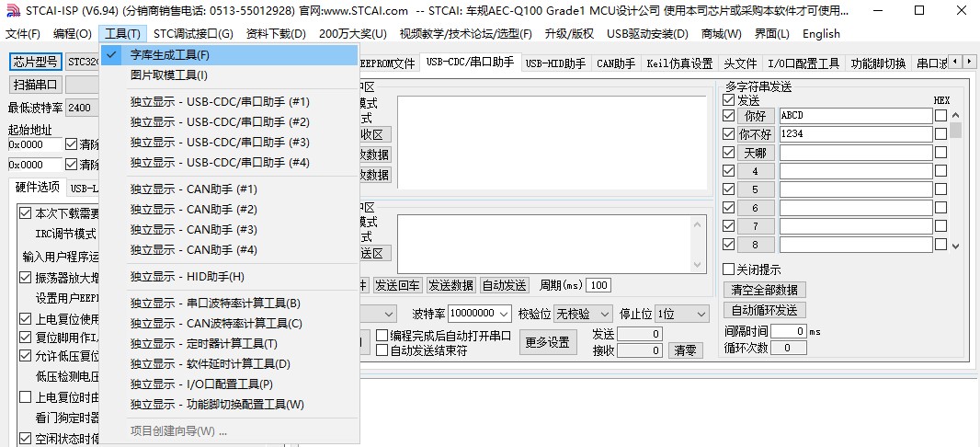Open the 编程 menu

click(x=73, y=34)
